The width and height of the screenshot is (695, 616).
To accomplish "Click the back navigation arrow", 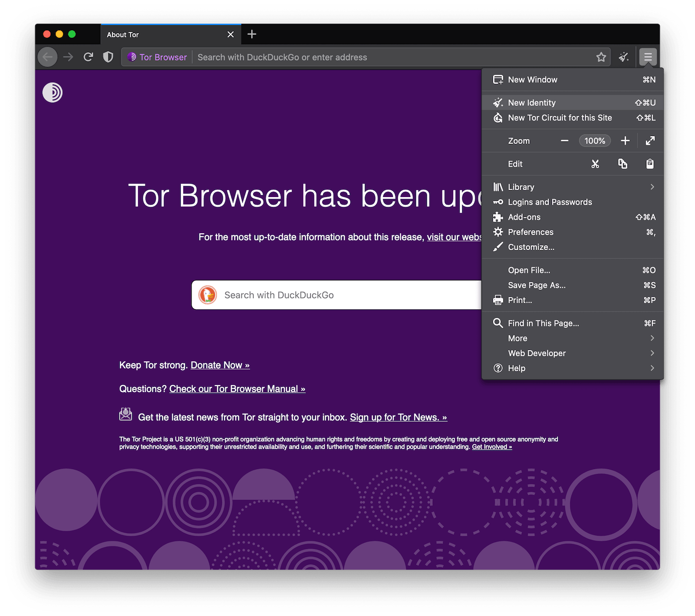I will tap(48, 57).
